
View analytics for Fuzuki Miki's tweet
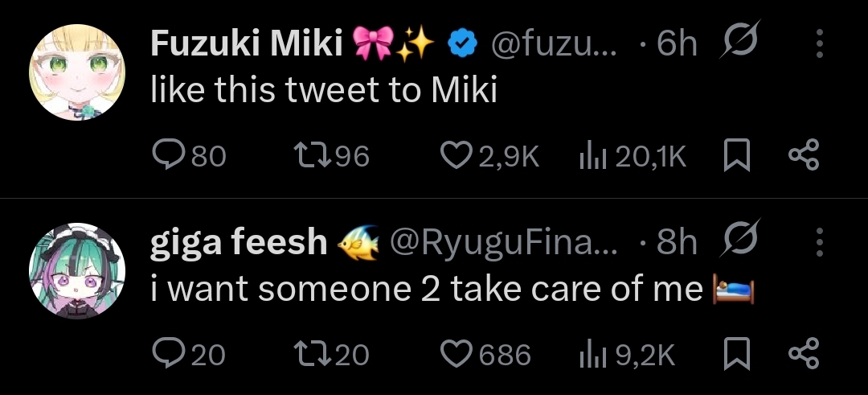(x=592, y=155)
